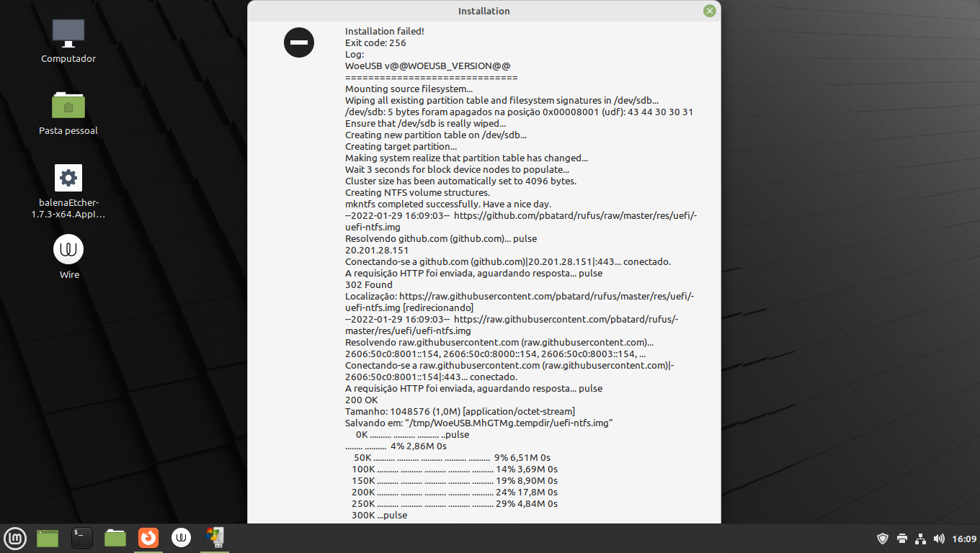Screen dimensions: 980x553
Task: Launch the Terminal from the taskbar
Action: pyautogui.click(x=82, y=538)
